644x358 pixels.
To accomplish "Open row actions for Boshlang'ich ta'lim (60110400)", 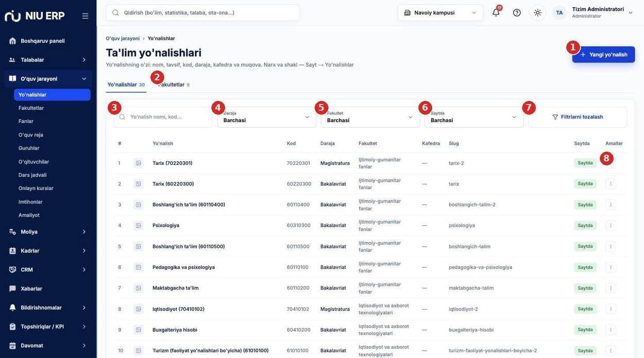I will click(x=611, y=204).
